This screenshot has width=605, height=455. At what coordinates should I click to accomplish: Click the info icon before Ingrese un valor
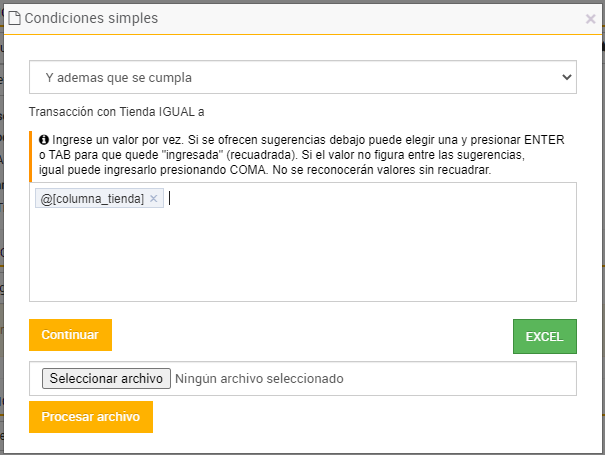pos(44,141)
